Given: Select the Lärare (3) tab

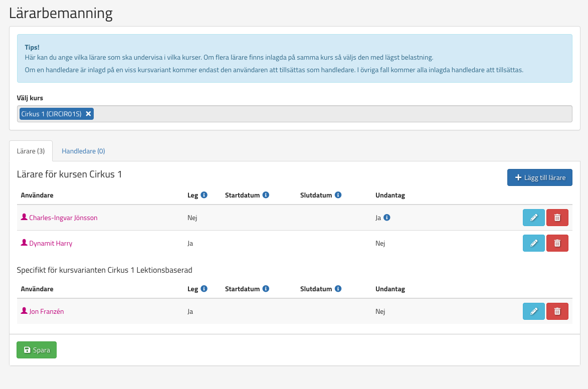Looking at the screenshot, I should 31,151.
